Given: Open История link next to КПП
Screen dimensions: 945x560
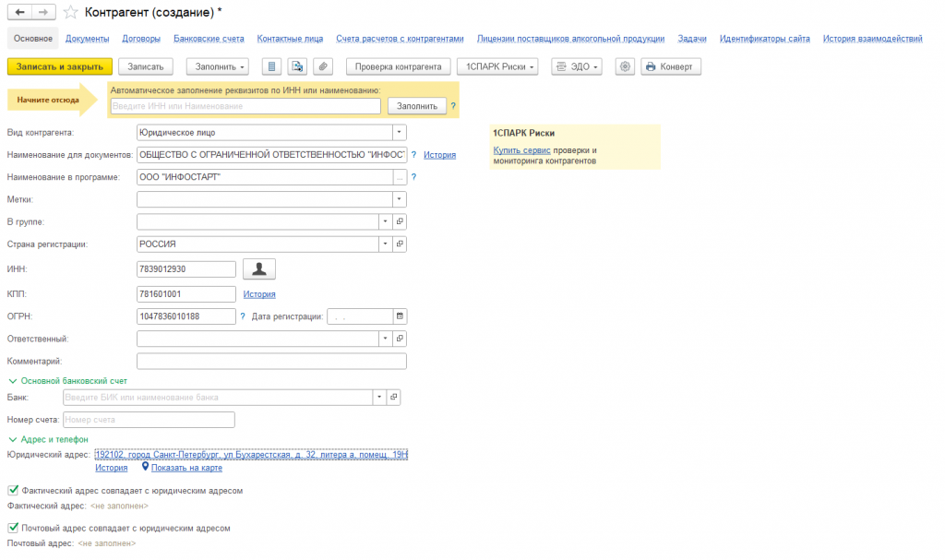Looking at the screenshot, I should click(259, 294).
